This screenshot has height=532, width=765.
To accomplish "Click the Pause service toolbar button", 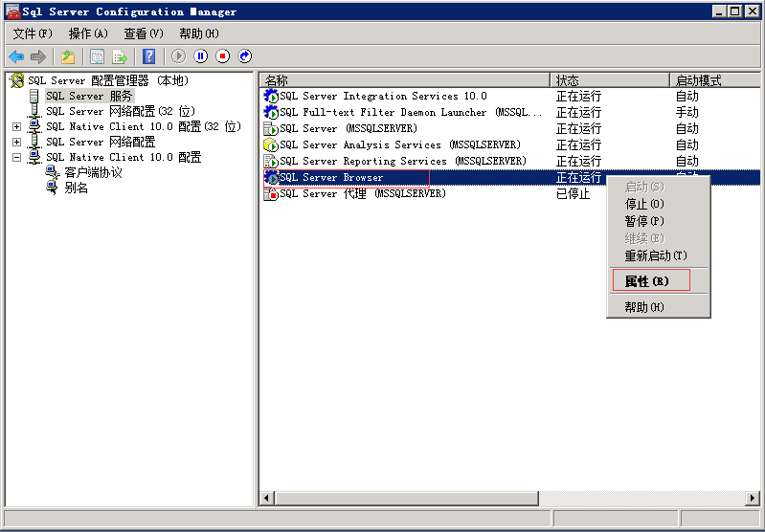I will [200, 56].
